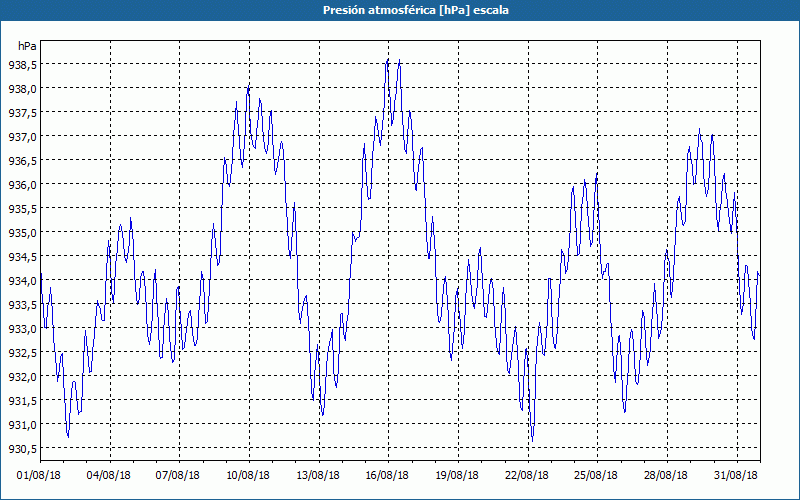This screenshot has width=800, height=500.
Task: Click the 931,0 y-axis label
Action: point(22,424)
